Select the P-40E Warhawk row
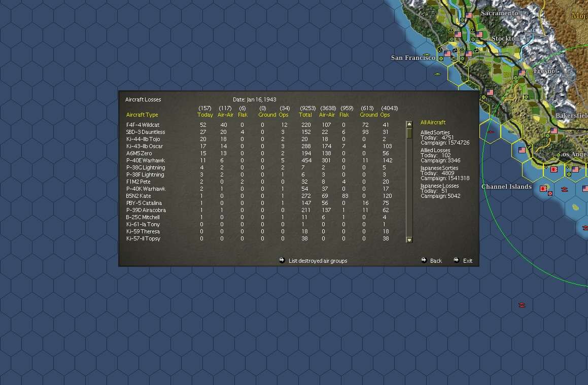588x385 pixels. [259, 160]
